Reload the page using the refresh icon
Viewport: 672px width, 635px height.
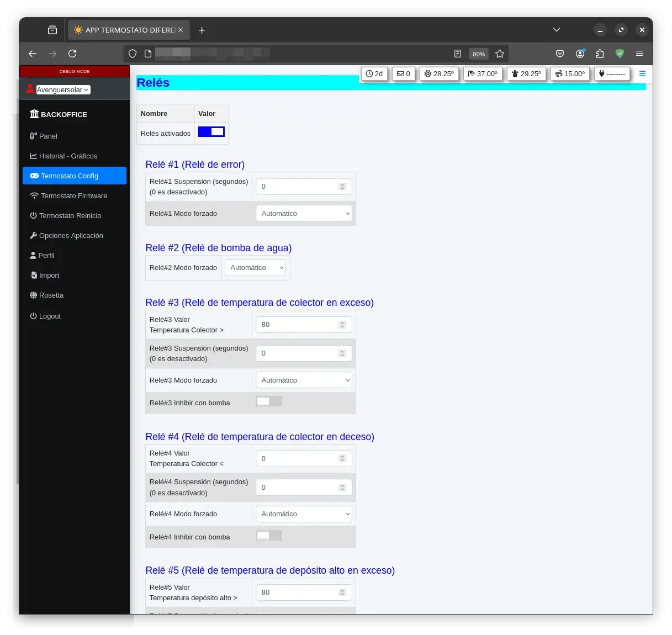tap(72, 54)
